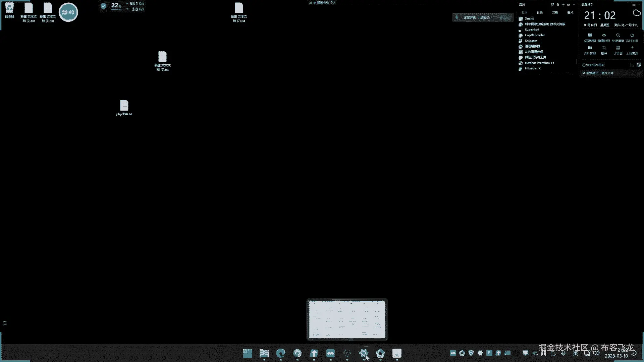
Task: Switch to the 图片 tab
Action: click(570, 12)
